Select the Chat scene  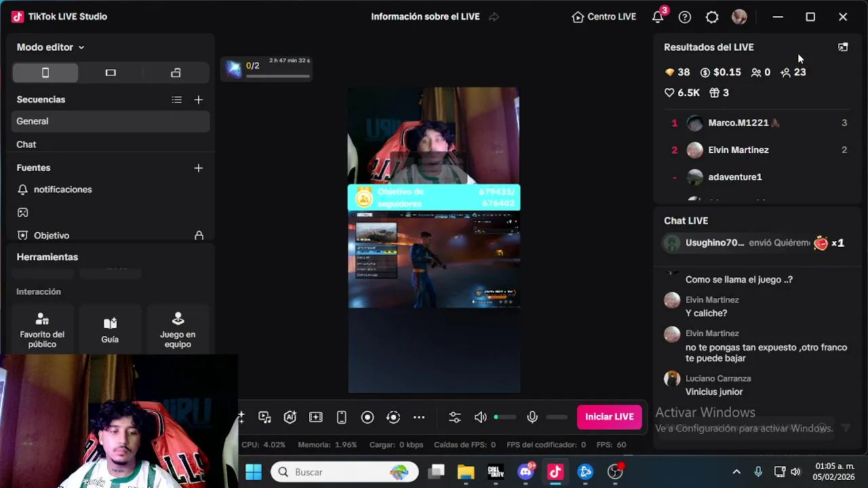[111, 144]
